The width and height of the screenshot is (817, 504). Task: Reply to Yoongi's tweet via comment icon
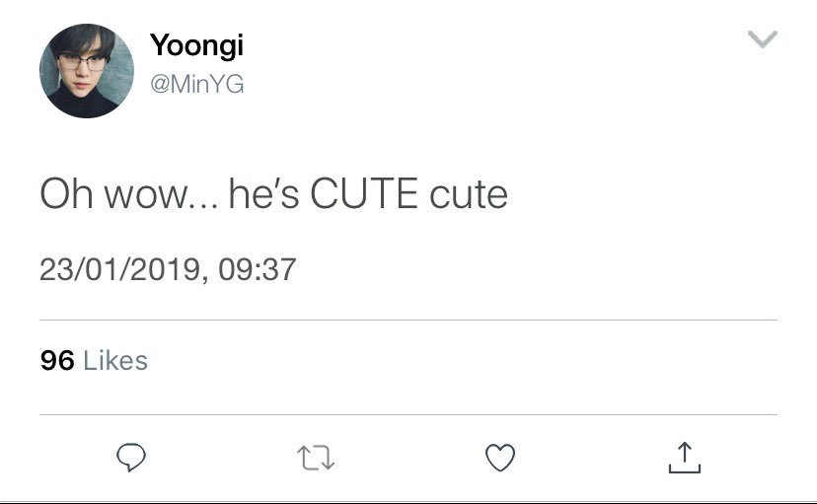pyautogui.click(x=131, y=457)
